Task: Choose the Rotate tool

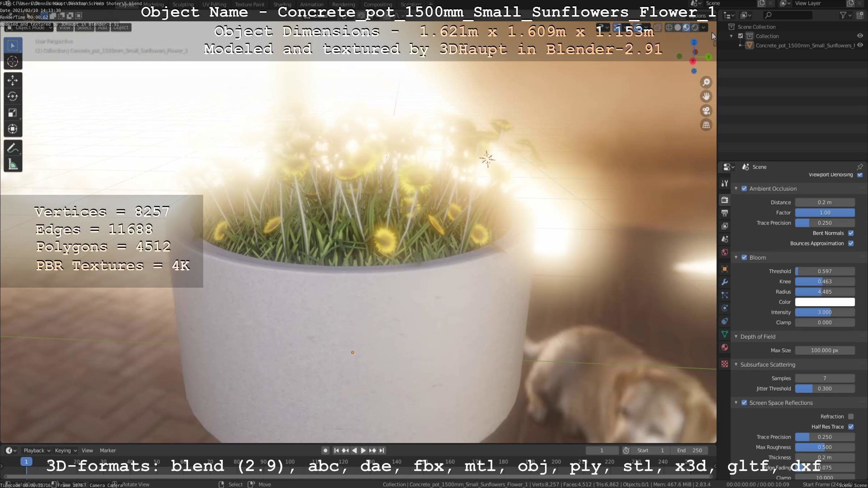Action: [x=13, y=97]
